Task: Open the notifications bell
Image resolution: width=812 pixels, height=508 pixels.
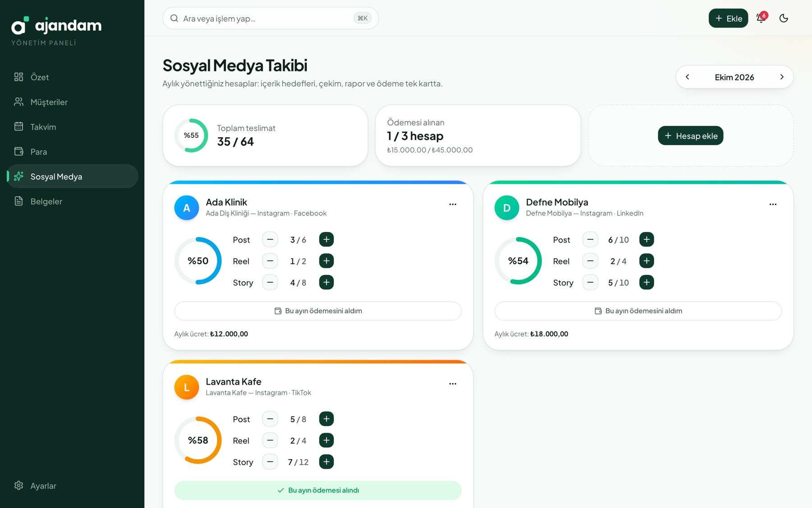Action: [x=761, y=18]
